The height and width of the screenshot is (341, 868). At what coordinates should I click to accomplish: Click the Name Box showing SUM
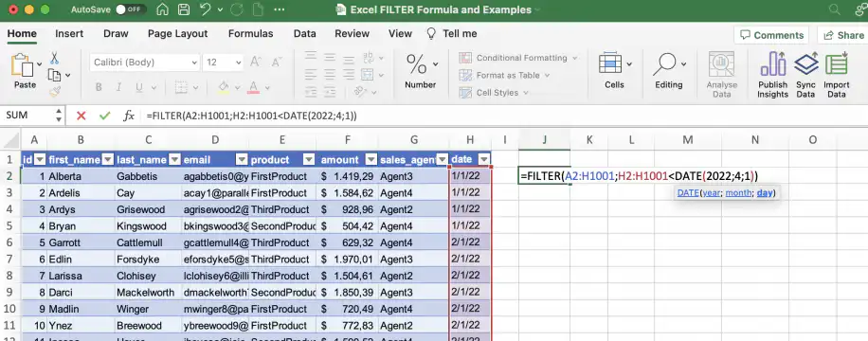[27, 116]
